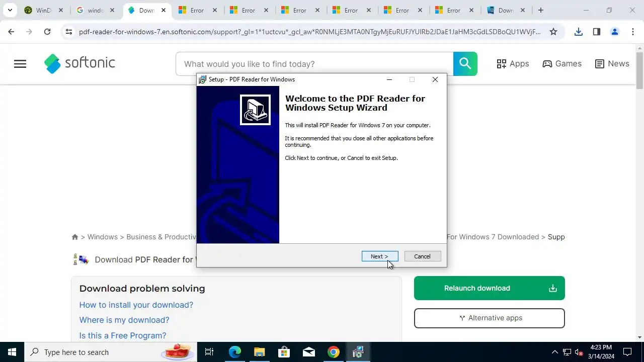Image resolution: width=644 pixels, height=362 pixels.
Task: Close the active Softonic Down tab
Action: pos(164,10)
